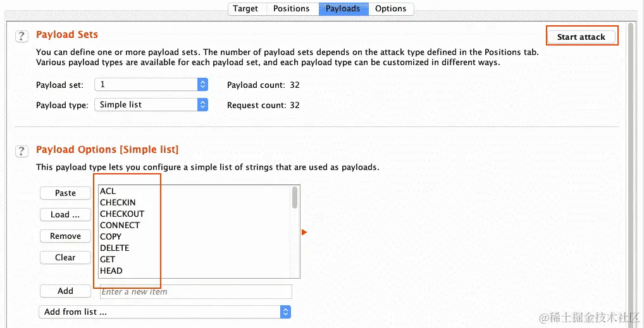
Task: Switch to the Positions tab
Action: click(x=291, y=9)
